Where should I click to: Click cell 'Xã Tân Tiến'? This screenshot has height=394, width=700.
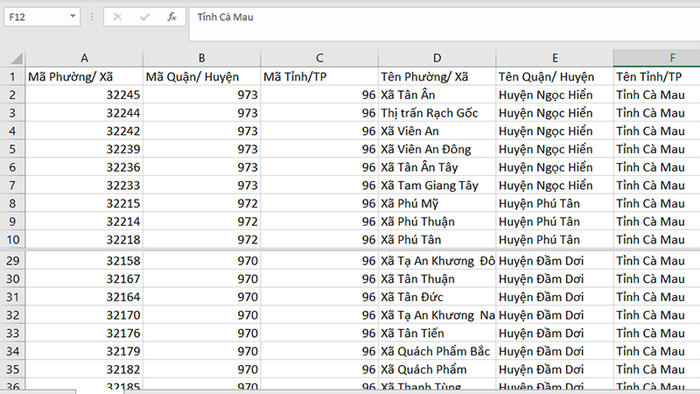[437, 333]
